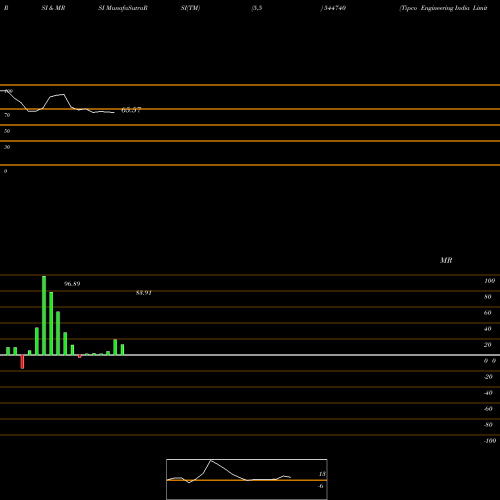500x500 pixels.
Task: Select the 88.91 value label
Action: [x=144, y=293]
